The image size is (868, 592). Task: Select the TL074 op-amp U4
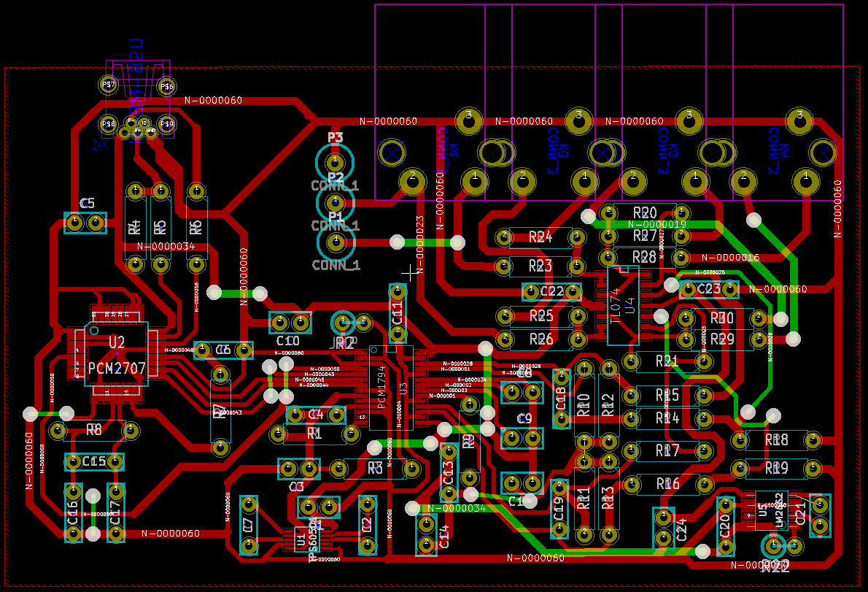coord(623,304)
